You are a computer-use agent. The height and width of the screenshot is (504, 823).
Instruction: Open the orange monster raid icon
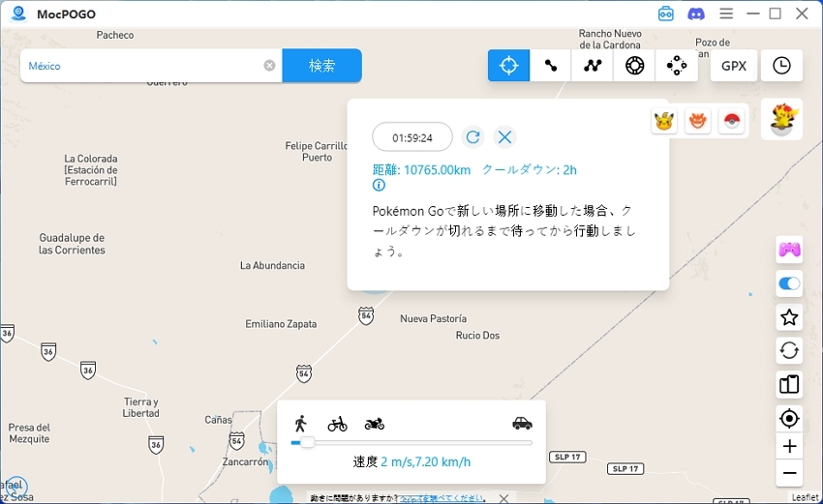(x=697, y=121)
